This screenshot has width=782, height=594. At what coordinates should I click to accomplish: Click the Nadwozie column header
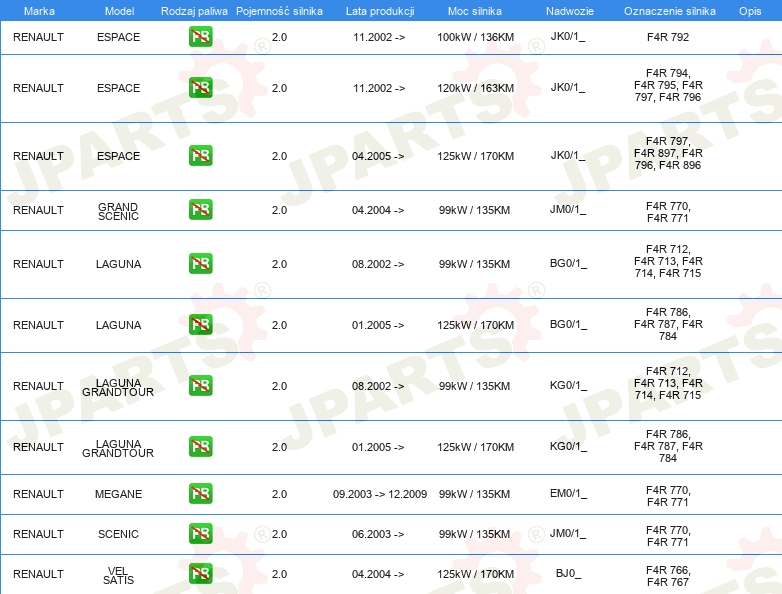click(x=570, y=11)
